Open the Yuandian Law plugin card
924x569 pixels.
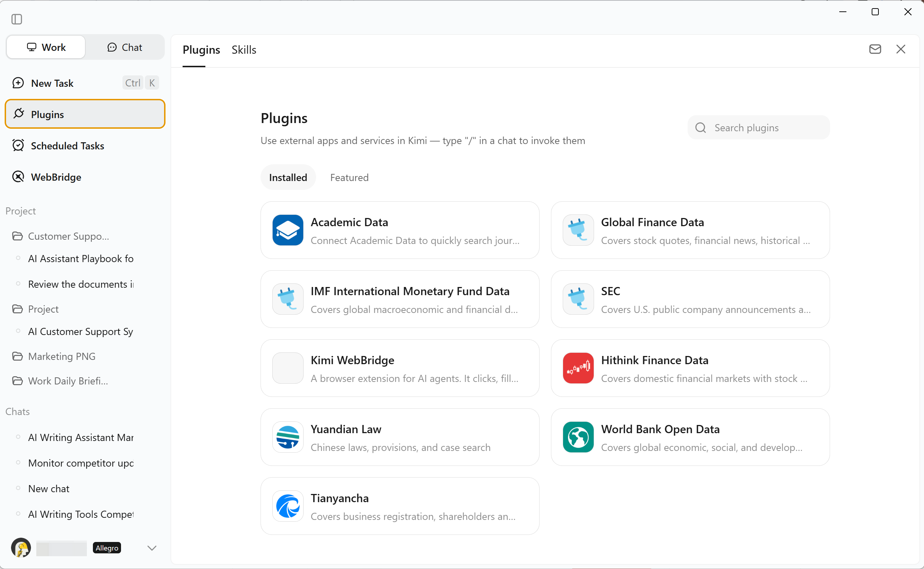(400, 437)
